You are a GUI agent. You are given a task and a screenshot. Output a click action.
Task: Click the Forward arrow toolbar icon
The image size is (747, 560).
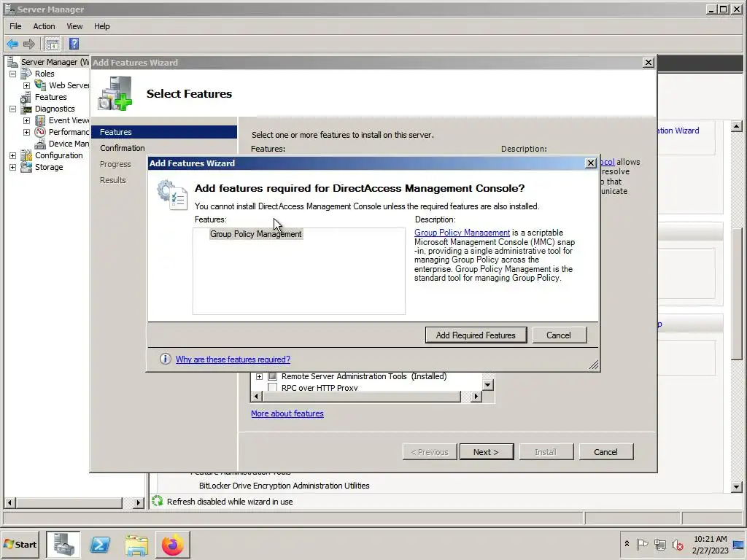point(29,44)
